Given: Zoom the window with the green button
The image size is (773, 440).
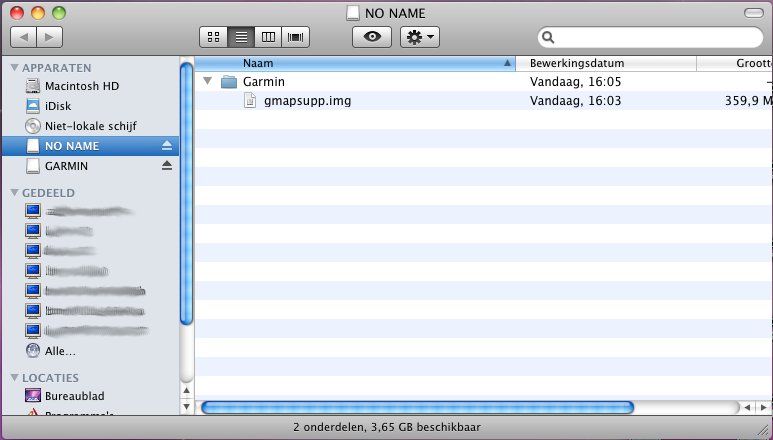Looking at the screenshot, I should tap(59, 13).
